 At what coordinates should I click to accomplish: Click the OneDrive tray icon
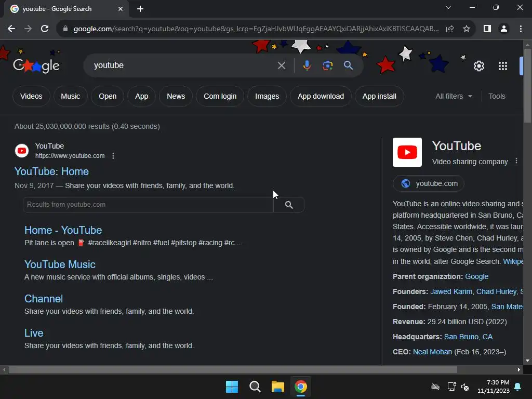point(435,387)
